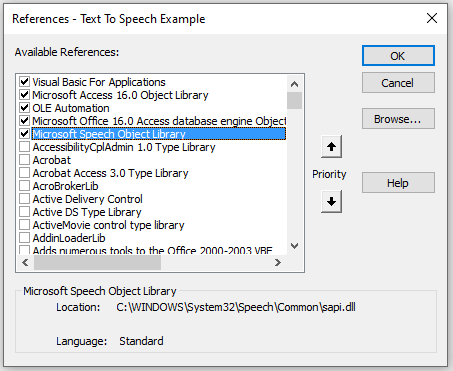
Task: Click the vertical scrollbar thumb
Action: point(294,100)
